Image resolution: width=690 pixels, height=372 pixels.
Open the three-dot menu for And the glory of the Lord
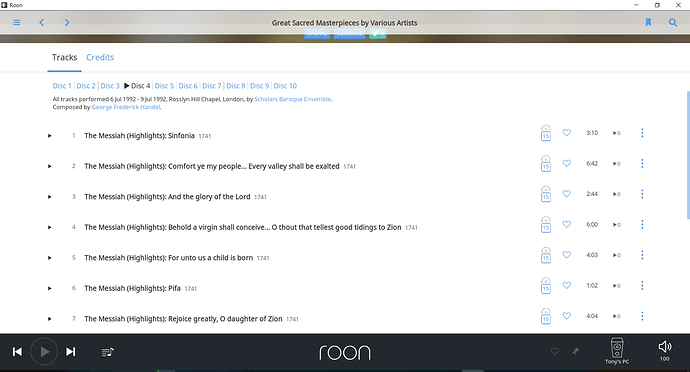coord(642,194)
